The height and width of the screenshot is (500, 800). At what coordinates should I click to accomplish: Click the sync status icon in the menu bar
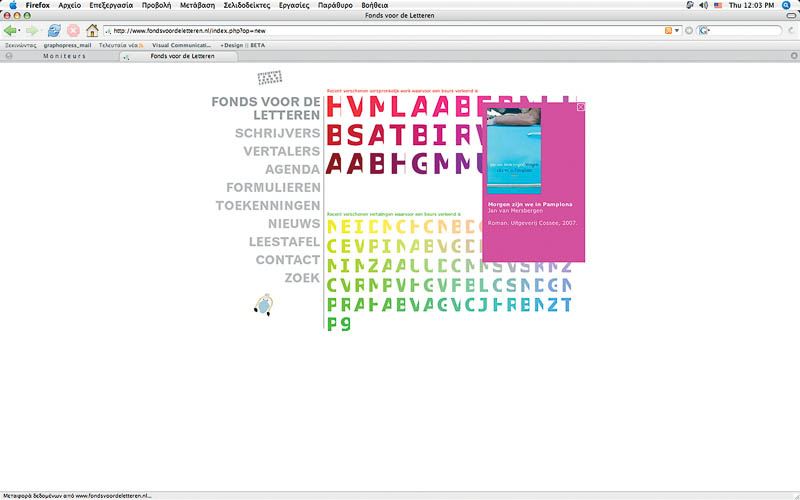(690, 5)
